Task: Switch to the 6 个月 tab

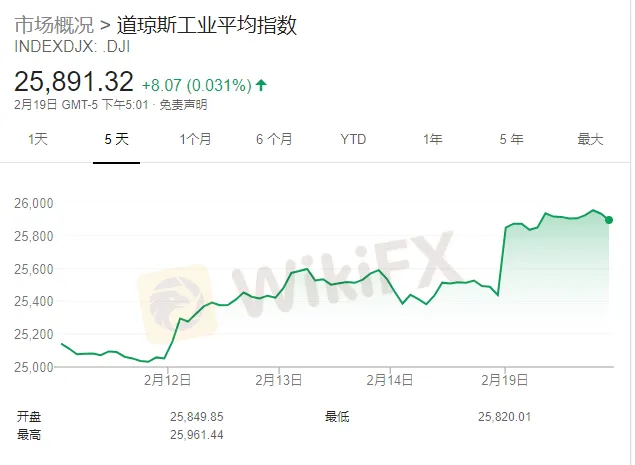Action: pos(274,140)
